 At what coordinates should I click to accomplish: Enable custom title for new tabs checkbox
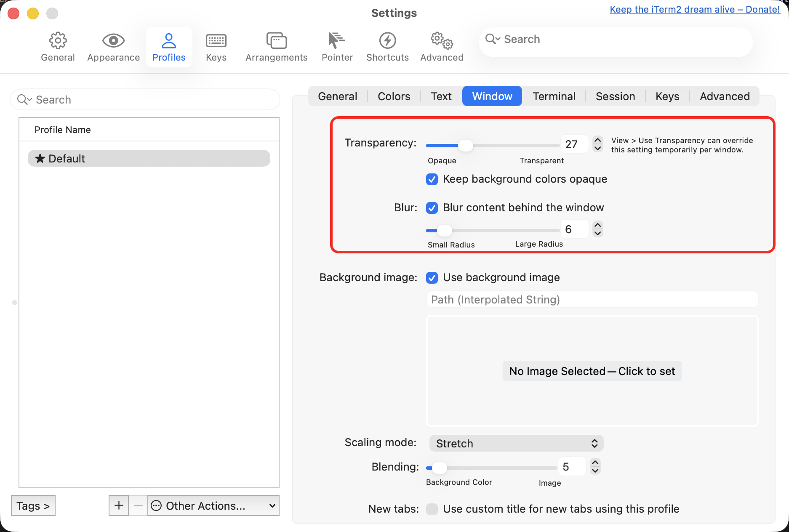coord(432,509)
